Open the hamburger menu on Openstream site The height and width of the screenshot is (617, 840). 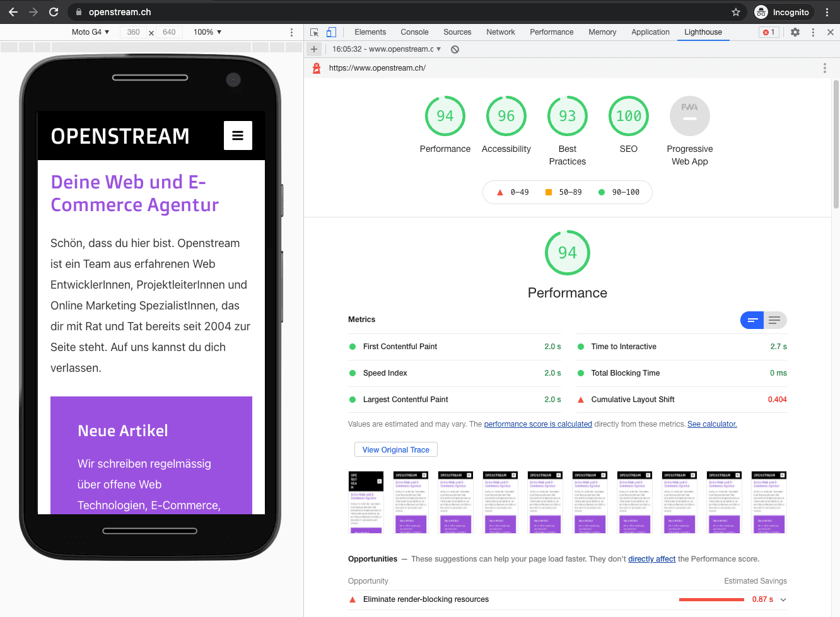coord(238,136)
